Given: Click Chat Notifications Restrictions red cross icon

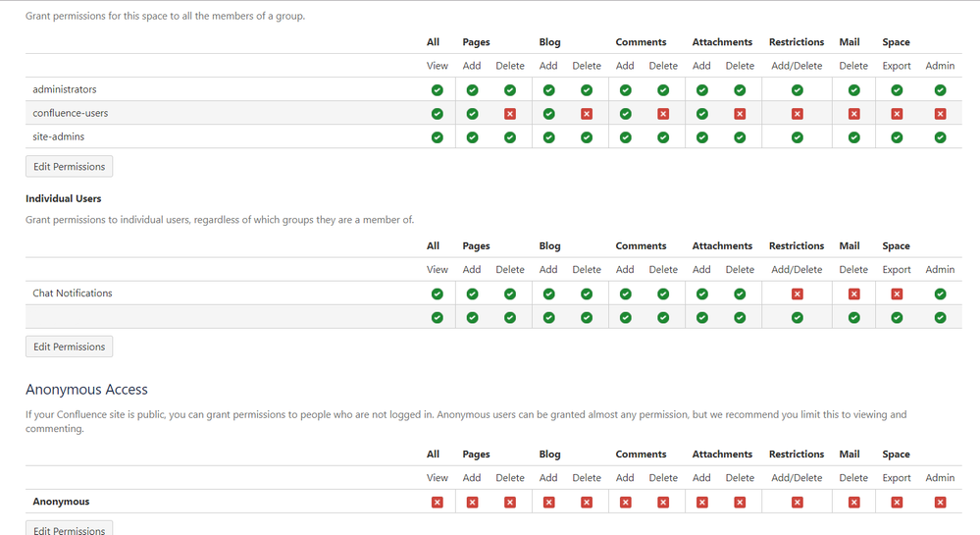Looking at the screenshot, I should (x=797, y=294).
